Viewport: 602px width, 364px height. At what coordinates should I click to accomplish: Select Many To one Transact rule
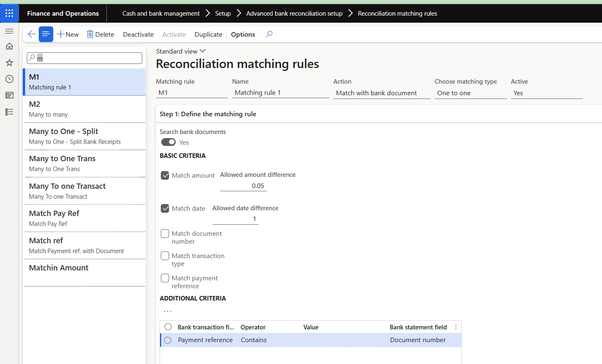[x=85, y=191]
